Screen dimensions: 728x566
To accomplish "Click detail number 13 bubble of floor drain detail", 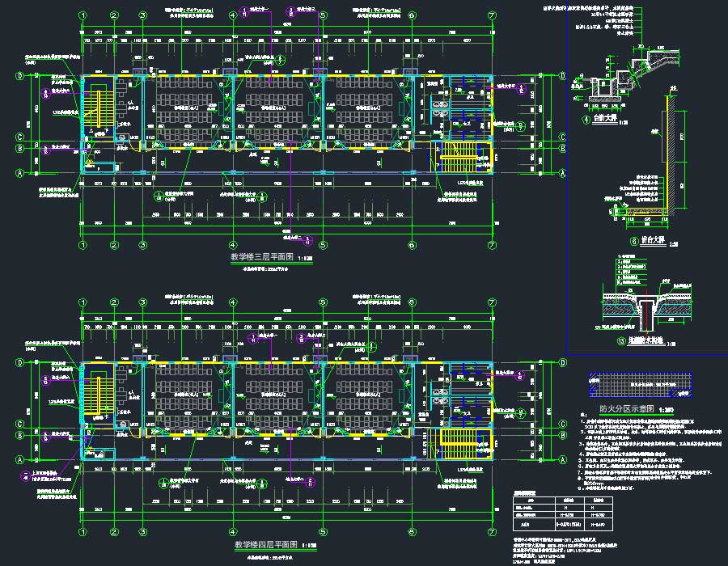I will click(621, 341).
